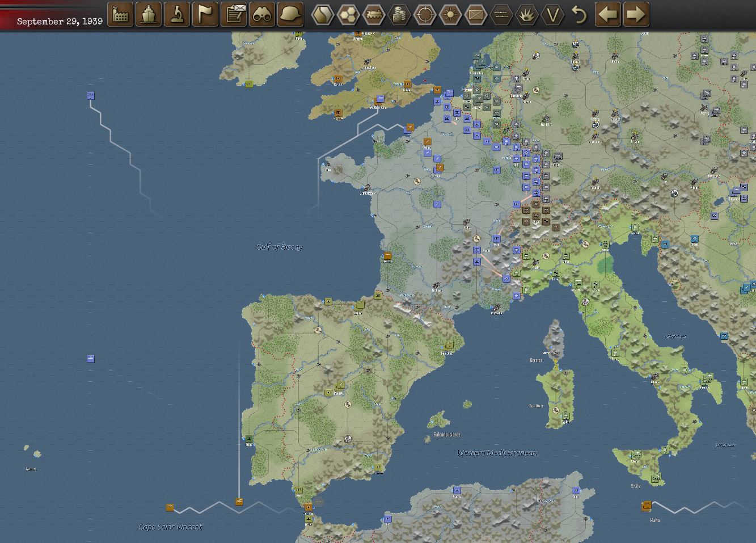756x543 pixels.
Task: Click the Balearic Islands label
Action: pos(447,435)
